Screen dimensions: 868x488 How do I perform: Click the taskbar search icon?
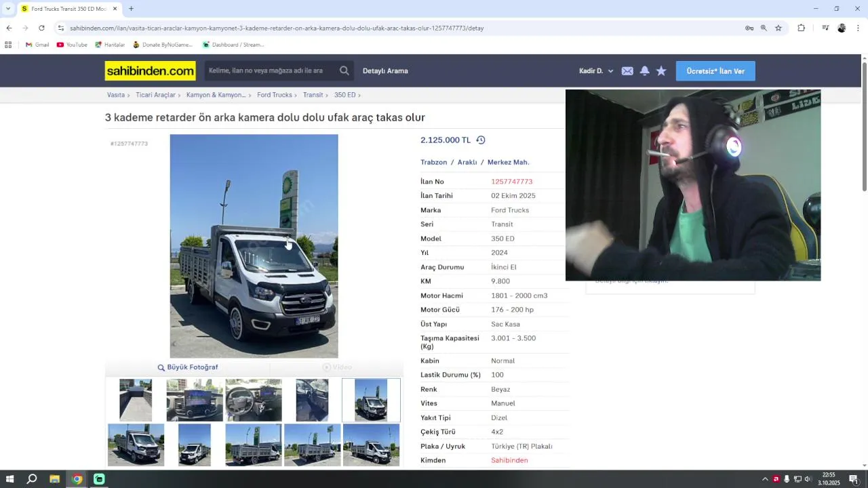pyautogui.click(x=32, y=479)
